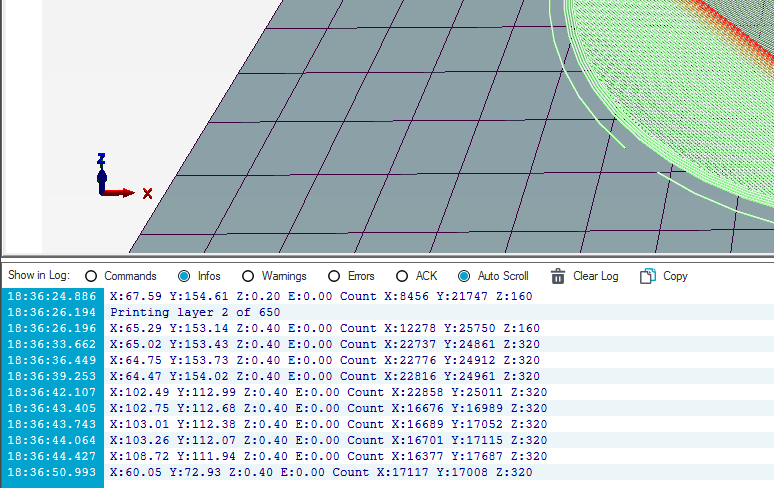The image size is (774, 488).
Task: Toggle the Infos log filter
Action: click(184, 276)
